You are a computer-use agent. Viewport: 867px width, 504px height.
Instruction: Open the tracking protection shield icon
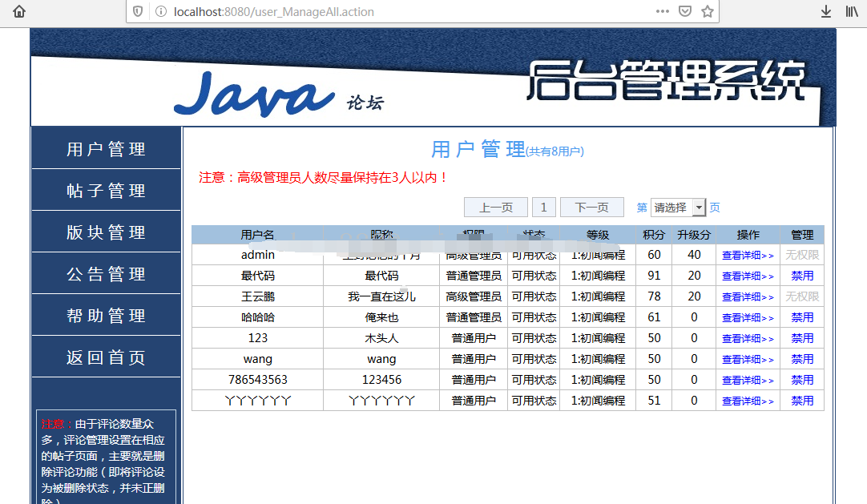(x=139, y=11)
